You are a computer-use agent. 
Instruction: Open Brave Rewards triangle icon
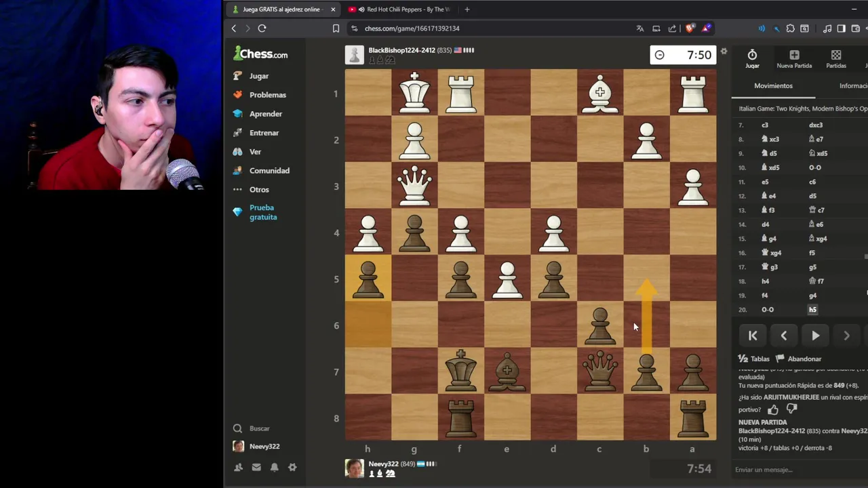[x=706, y=28]
